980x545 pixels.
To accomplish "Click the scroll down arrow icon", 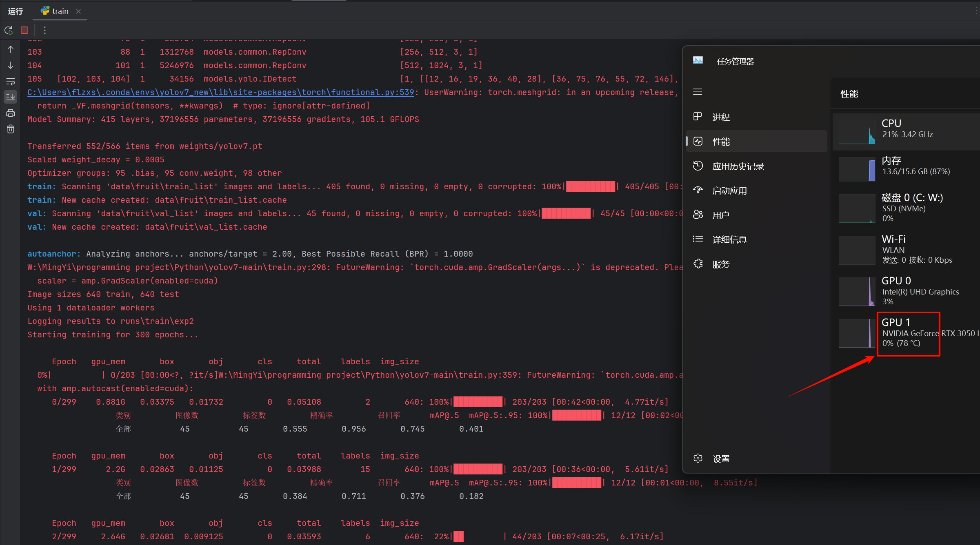I will pyautogui.click(x=11, y=65).
